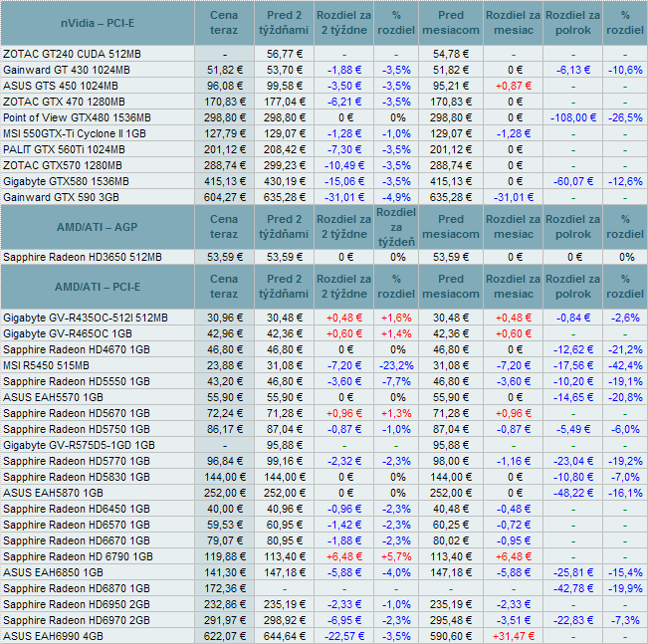Select Gigabyte GTX580 1536MB product name
Screen dimensions: 648x644
click(66, 181)
